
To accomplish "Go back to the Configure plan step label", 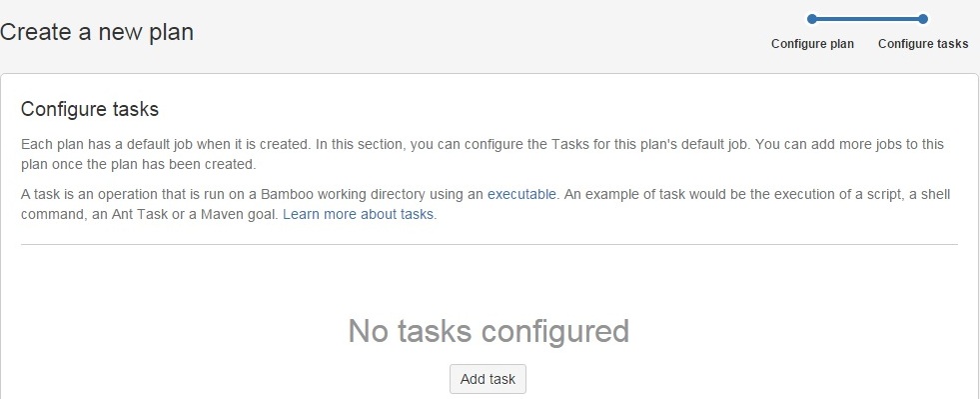I will pyautogui.click(x=812, y=44).
